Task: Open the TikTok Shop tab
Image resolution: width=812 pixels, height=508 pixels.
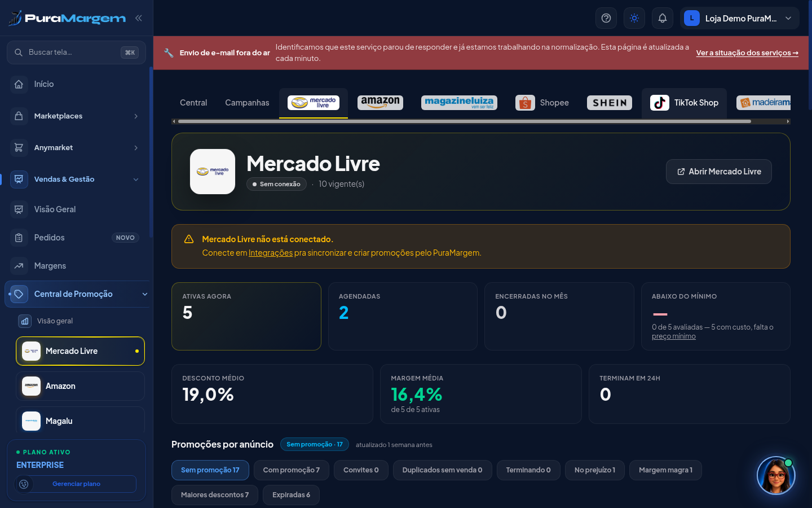Action: click(685, 103)
